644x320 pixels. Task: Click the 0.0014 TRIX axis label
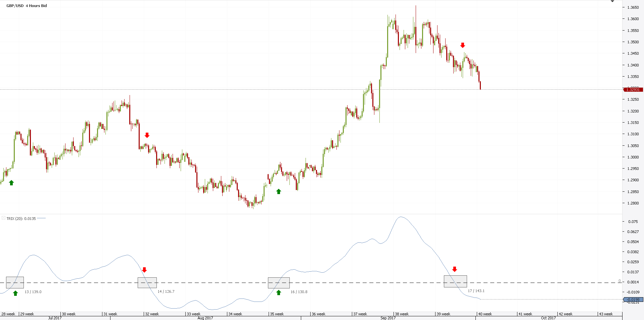point(633,282)
